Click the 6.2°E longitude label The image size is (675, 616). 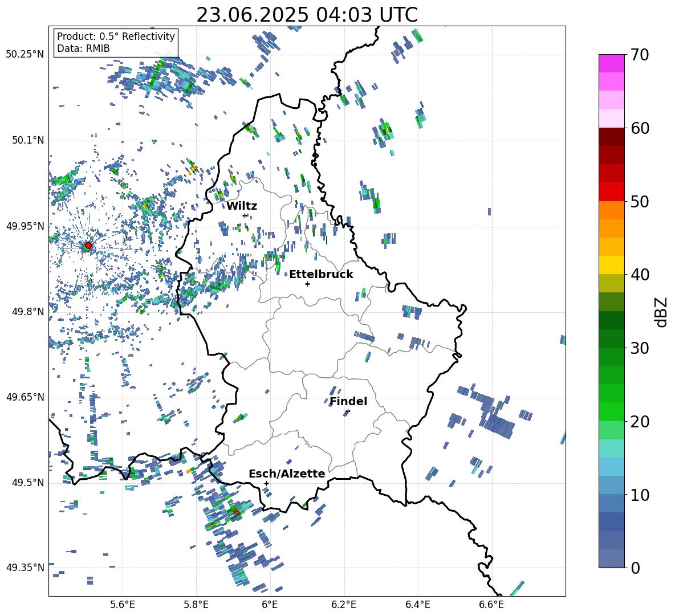(x=344, y=605)
